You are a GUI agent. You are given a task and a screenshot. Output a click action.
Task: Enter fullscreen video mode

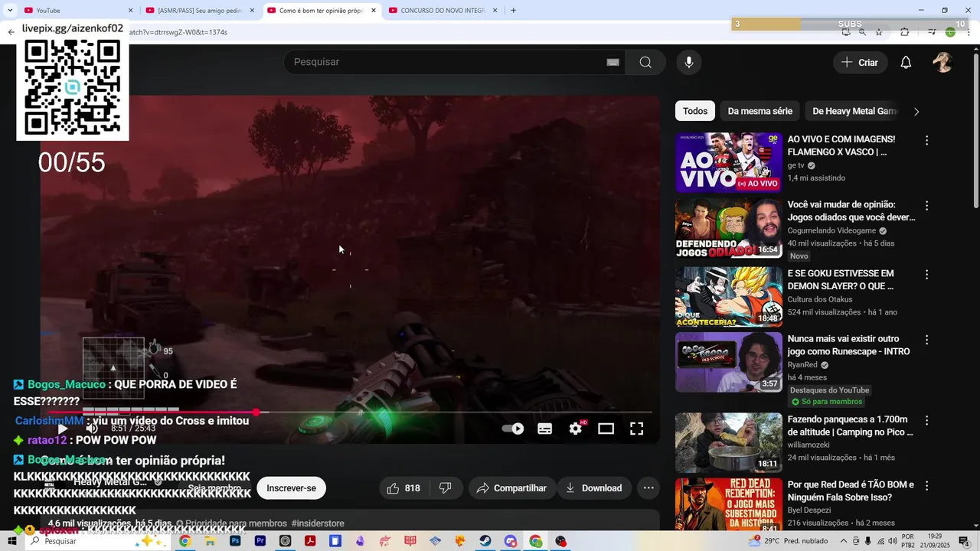[636, 429]
